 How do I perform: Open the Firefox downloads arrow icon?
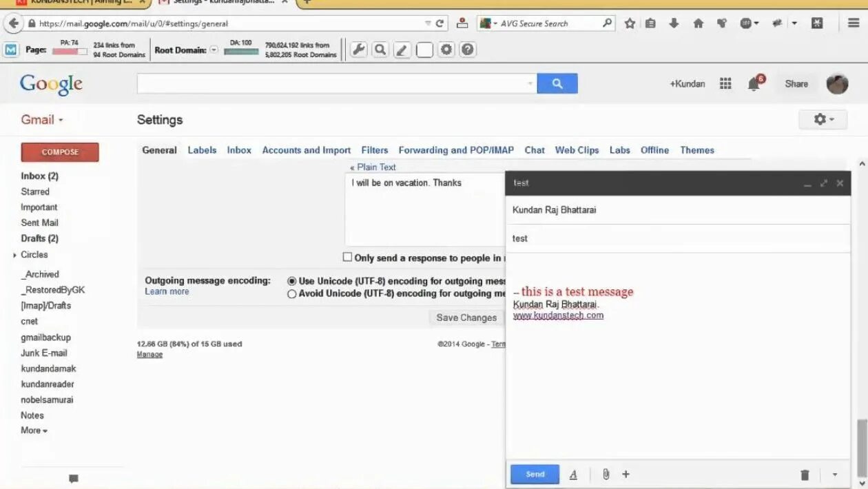(x=674, y=23)
